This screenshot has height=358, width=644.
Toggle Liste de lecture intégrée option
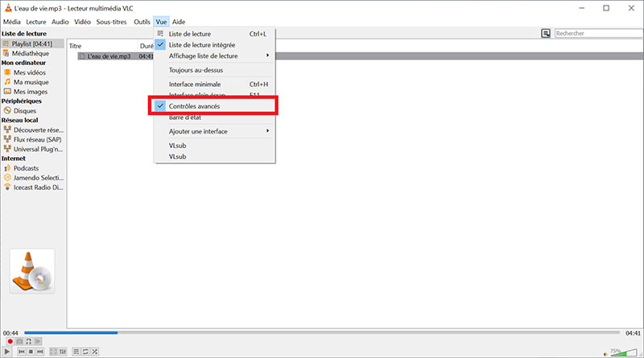(x=202, y=45)
